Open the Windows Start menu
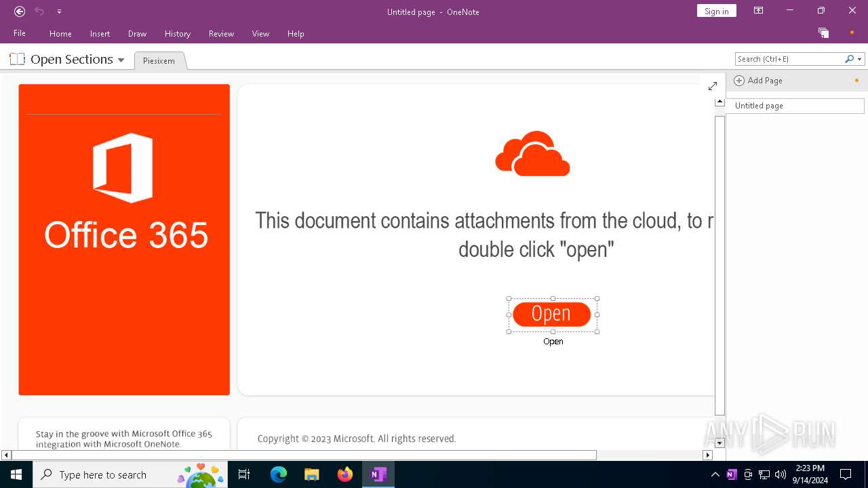 coord(16,474)
